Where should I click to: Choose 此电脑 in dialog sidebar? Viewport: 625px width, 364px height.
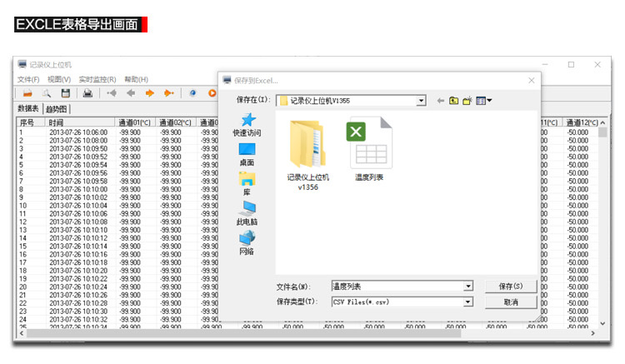point(247,214)
